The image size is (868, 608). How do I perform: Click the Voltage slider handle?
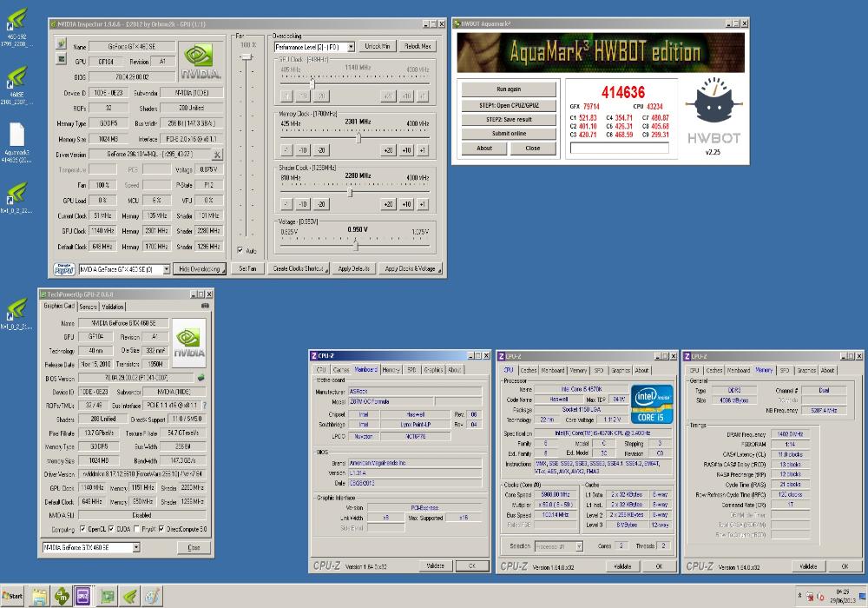[x=355, y=245]
